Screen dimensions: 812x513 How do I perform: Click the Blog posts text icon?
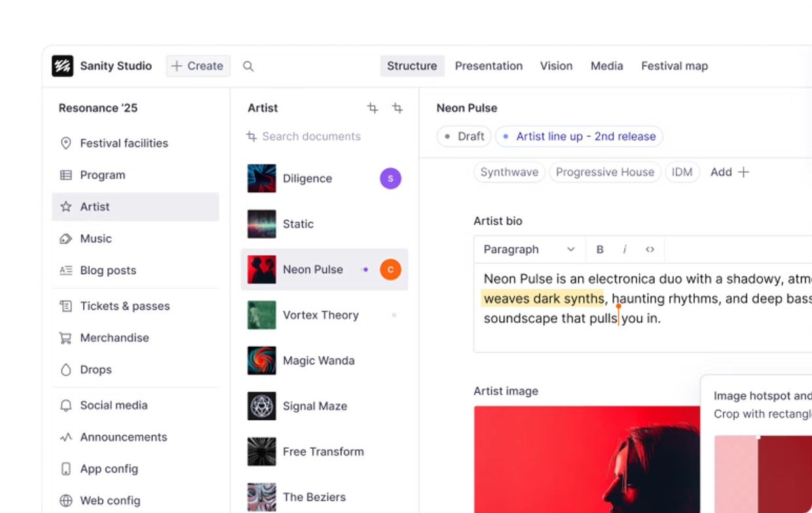(65, 270)
